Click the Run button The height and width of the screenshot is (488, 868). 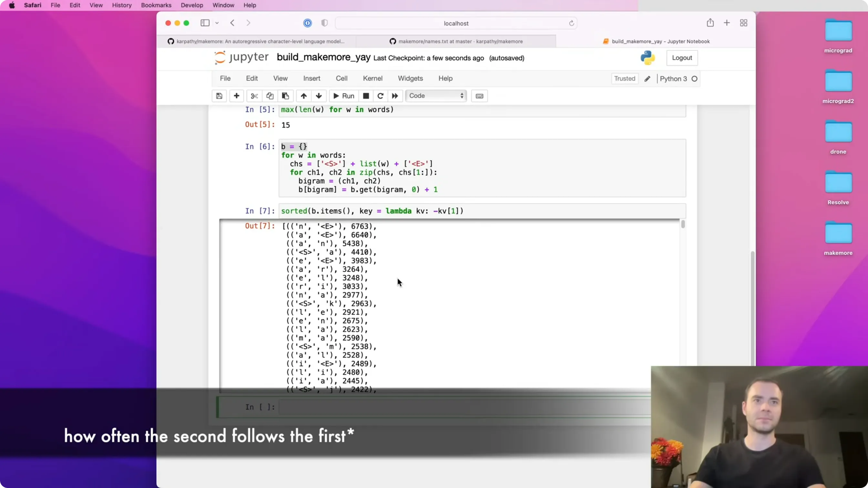[x=344, y=96]
